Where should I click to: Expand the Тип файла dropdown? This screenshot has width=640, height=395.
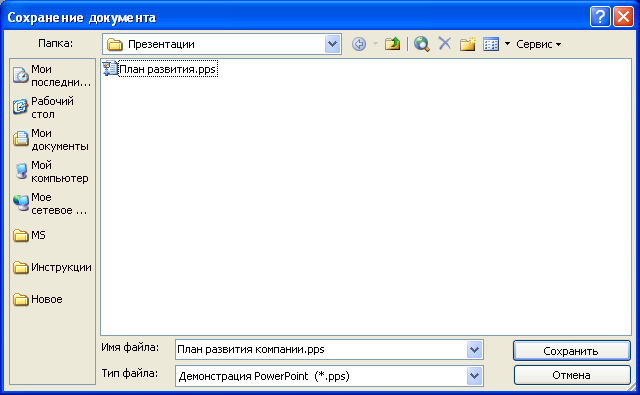474,376
